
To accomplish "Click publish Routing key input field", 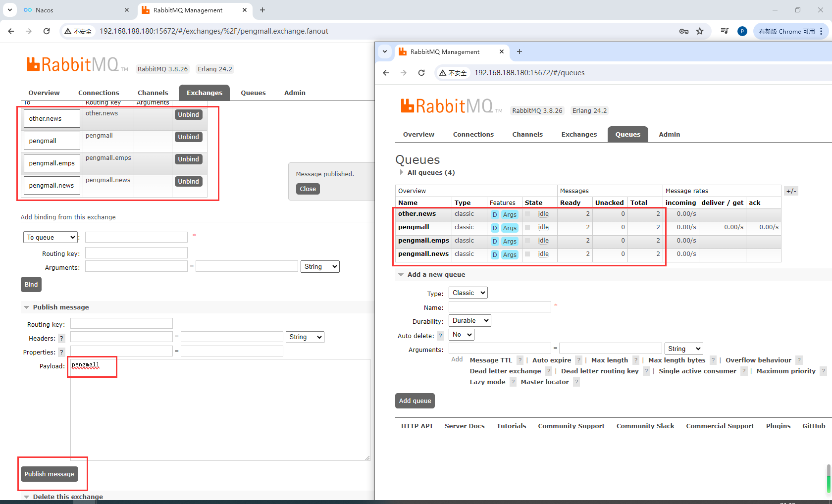I will pyautogui.click(x=121, y=323).
